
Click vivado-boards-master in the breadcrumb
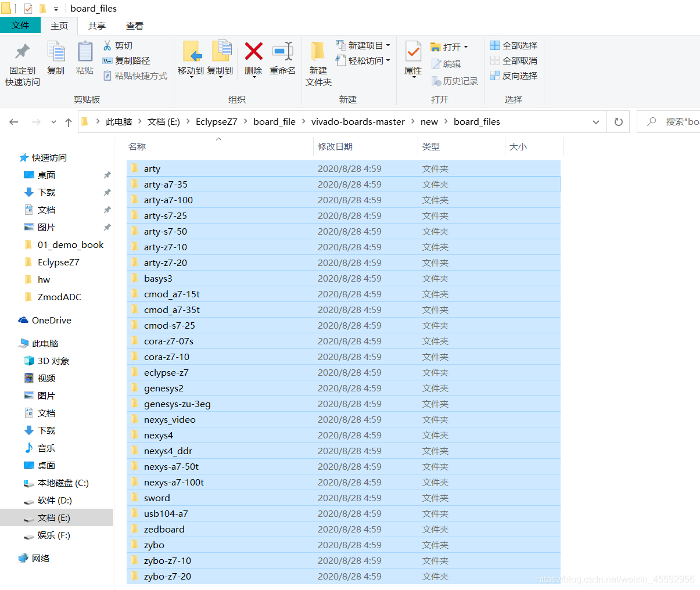tap(358, 122)
